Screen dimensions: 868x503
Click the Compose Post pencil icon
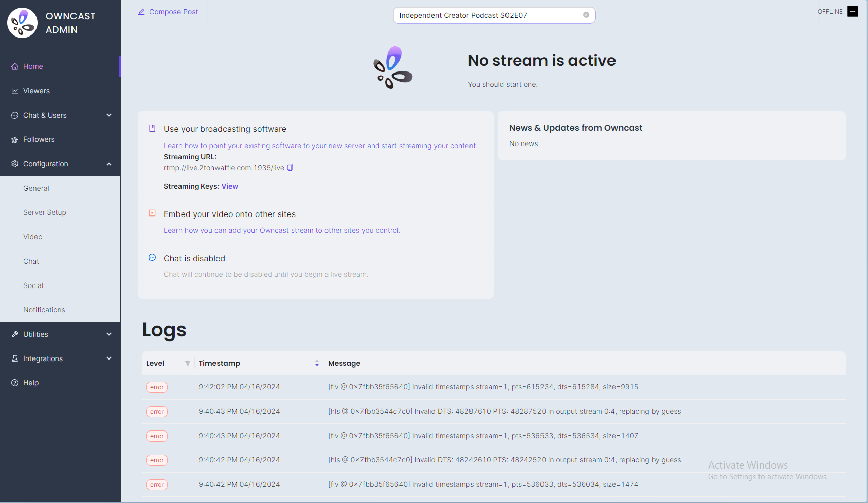(x=141, y=11)
